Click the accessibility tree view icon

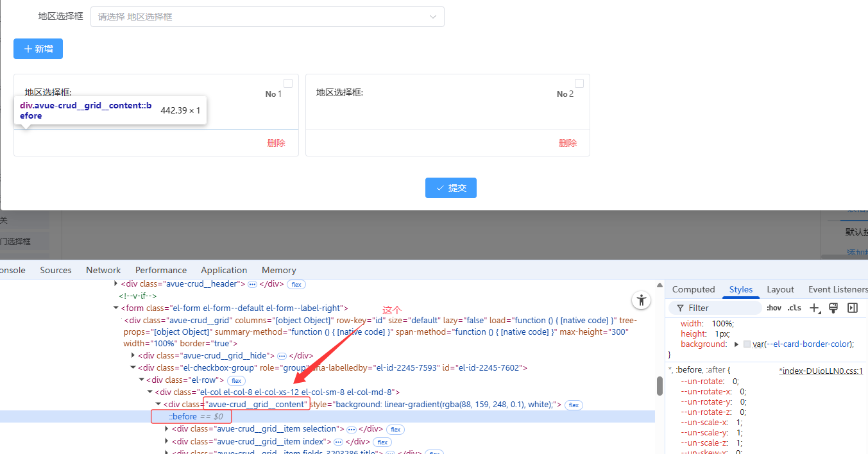641,300
